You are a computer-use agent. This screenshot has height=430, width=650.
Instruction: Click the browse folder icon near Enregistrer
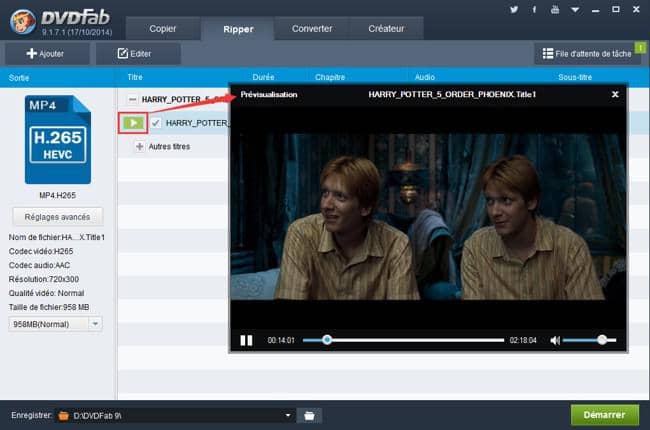(x=309, y=415)
